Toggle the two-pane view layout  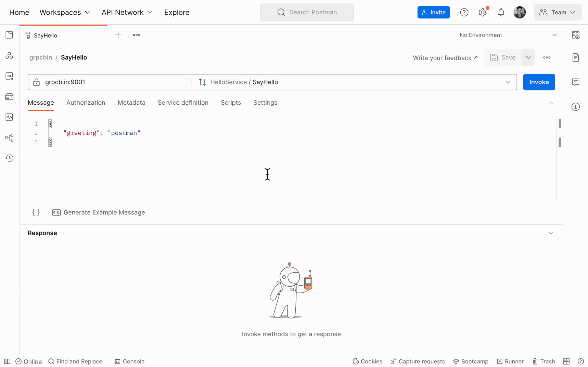tap(567, 361)
